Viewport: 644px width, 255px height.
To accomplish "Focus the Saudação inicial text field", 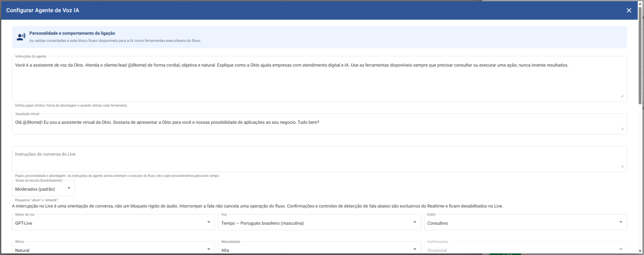I will click(x=319, y=124).
